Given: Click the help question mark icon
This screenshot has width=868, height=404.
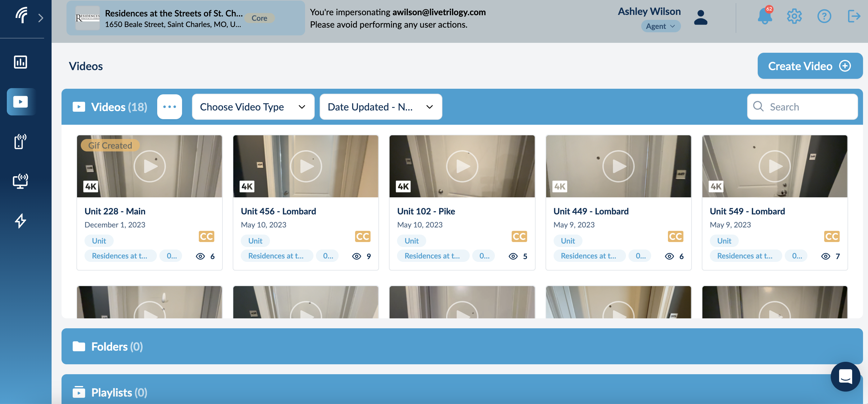Looking at the screenshot, I should coord(824,16).
